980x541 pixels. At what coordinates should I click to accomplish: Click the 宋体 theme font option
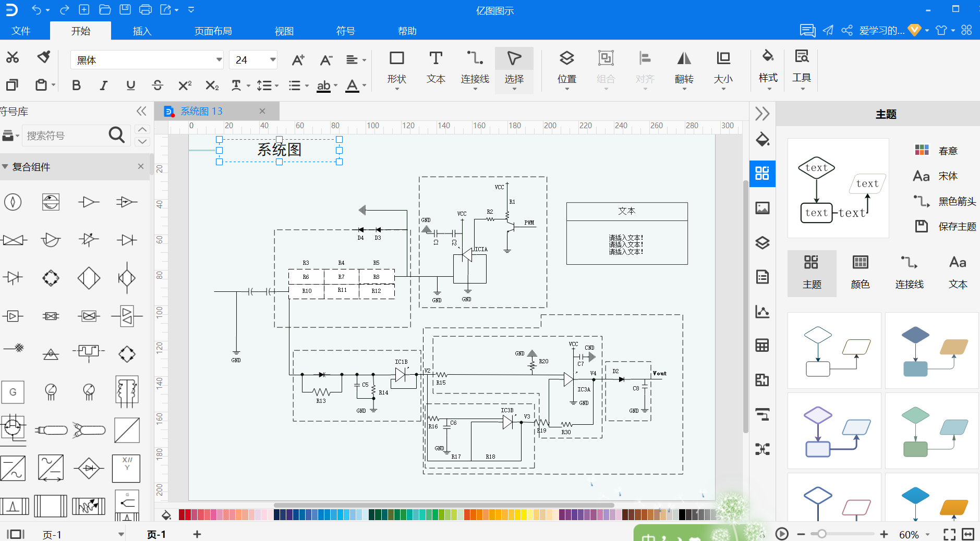pyautogui.click(x=936, y=176)
